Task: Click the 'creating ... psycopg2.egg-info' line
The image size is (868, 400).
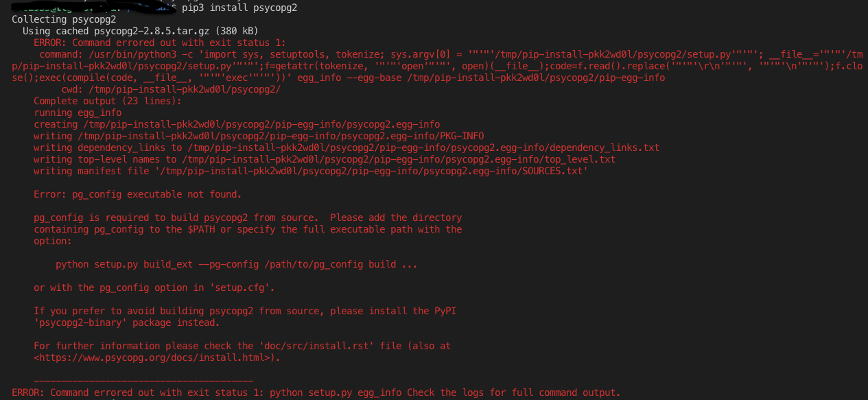Action: point(237,124)
